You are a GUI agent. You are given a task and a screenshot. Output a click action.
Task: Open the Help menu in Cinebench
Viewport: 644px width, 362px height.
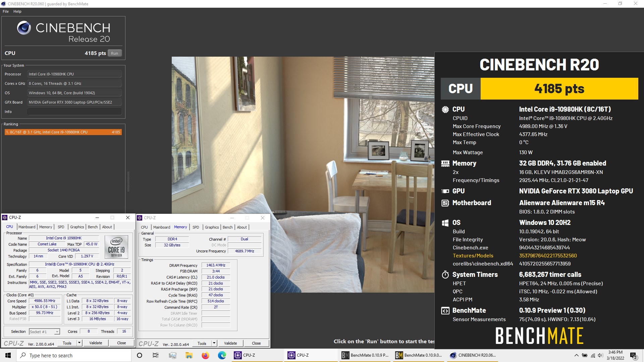(17, 11)
